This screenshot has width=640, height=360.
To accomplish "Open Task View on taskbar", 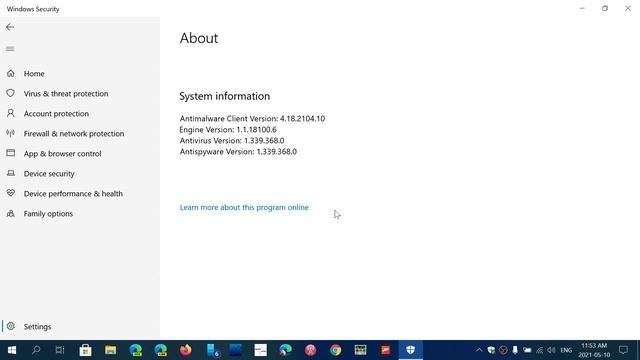I will [60, 350].
